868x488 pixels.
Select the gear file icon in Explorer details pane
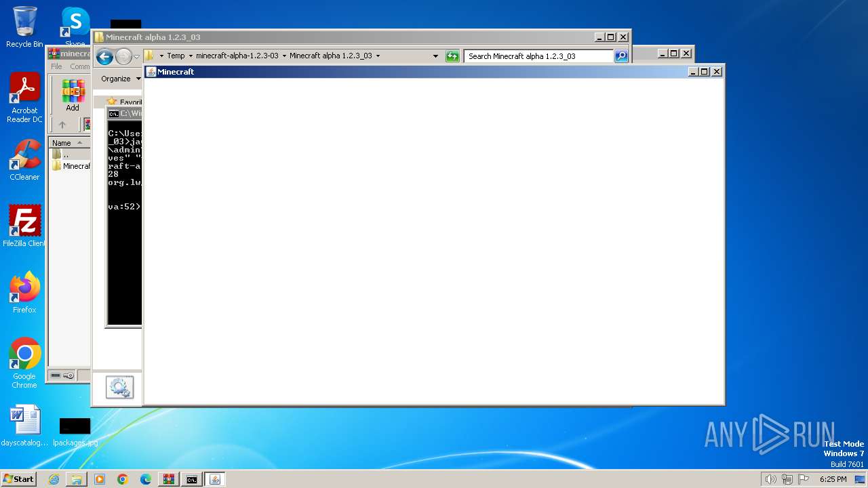(119, 388)
